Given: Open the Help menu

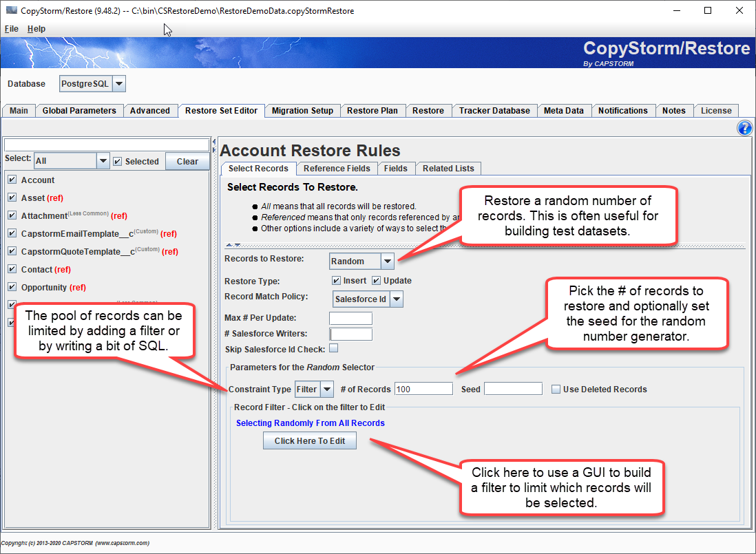Looking at the screenshot, I should pyautogui.click(x=36, y=29).
